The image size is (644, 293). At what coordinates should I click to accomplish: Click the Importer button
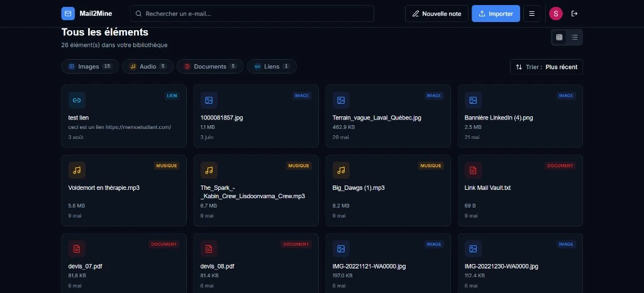(496, 14)
